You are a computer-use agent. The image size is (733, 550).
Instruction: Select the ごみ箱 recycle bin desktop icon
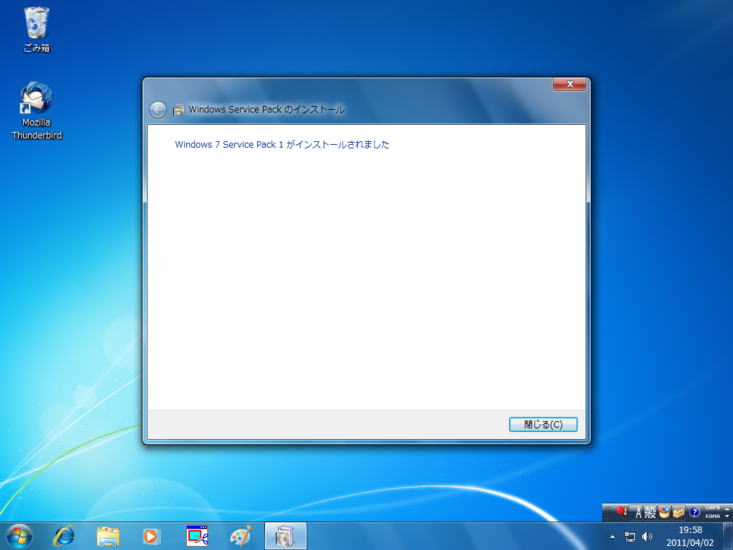click(36, 29)
